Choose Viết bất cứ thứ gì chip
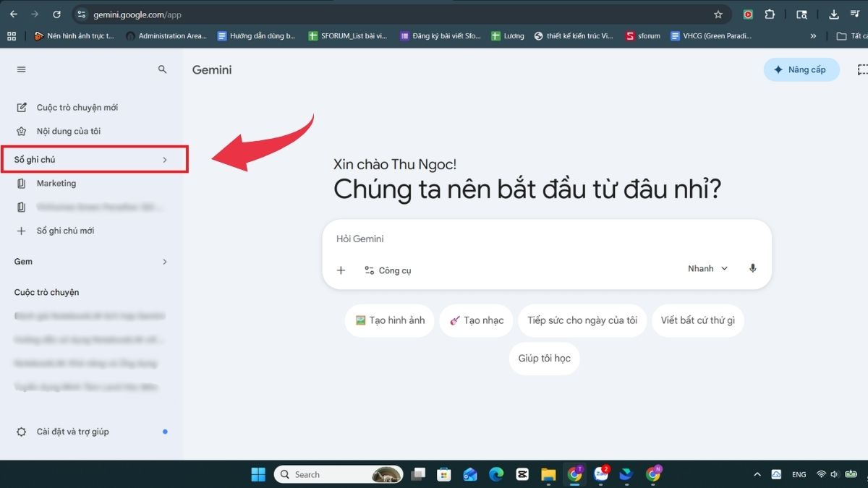The image size is (868, 488). click(697, 320)
